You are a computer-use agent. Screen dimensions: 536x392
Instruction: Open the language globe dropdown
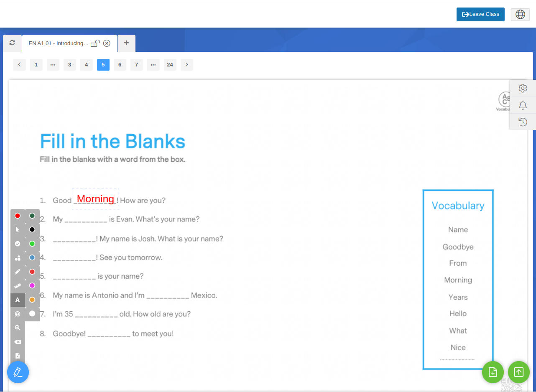tap(520, 14)
